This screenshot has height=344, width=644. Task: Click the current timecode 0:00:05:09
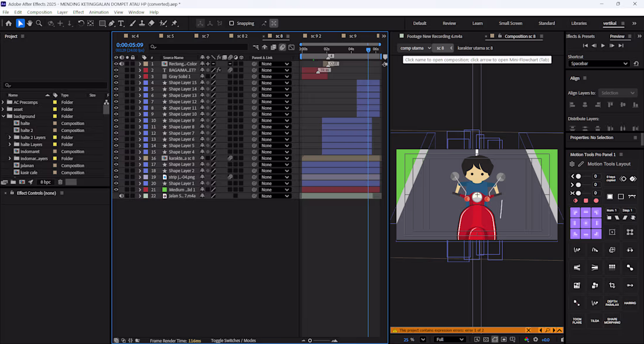[x=129, y=44]
